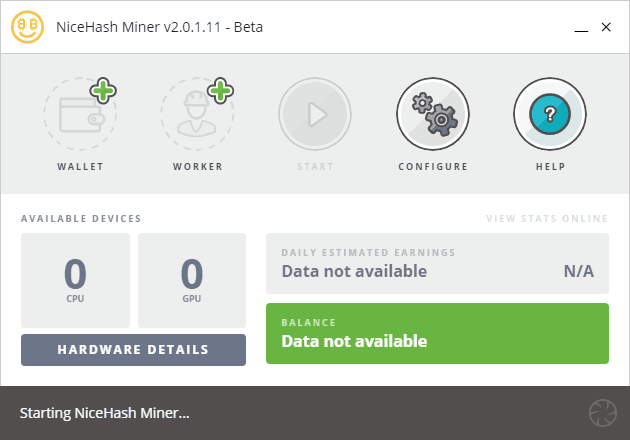Open Help with the question mark icon
The height and width of the screenshot is (440, 630).
pyautogui.click(x=550, y=114)
